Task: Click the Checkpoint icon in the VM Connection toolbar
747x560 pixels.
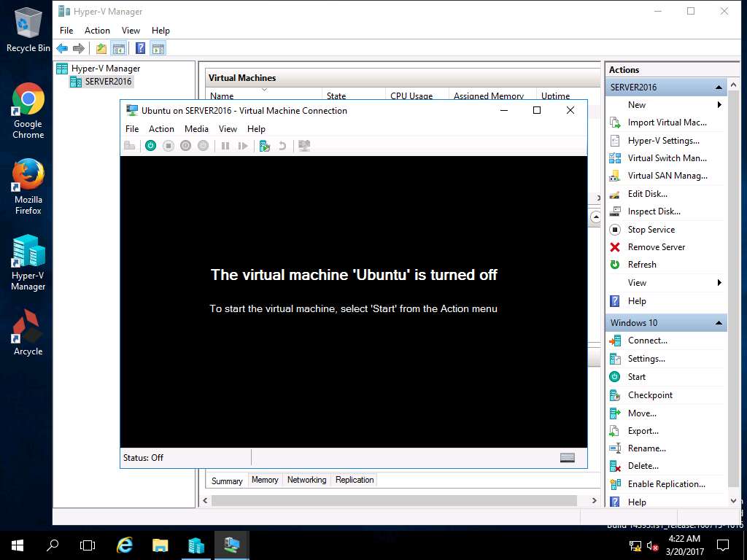Action: [x=265, y=146]
